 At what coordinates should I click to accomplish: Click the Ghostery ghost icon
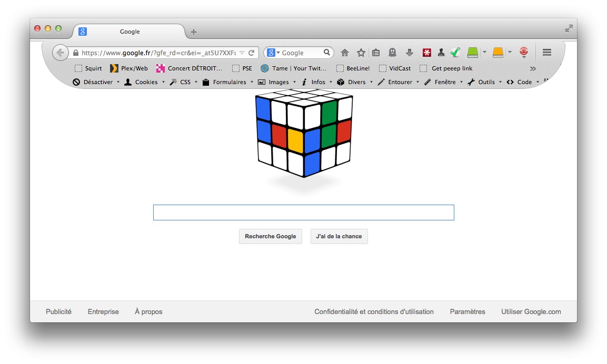(x=392, y=53)
